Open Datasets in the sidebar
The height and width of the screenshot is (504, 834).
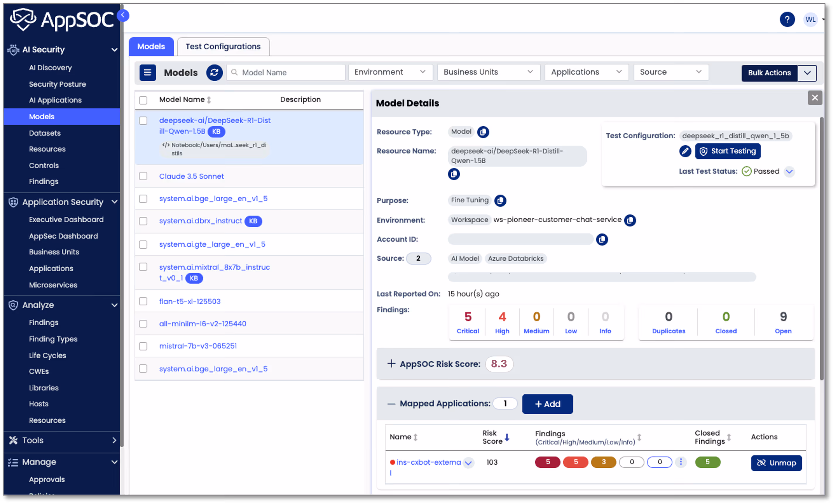pos(45,133)
